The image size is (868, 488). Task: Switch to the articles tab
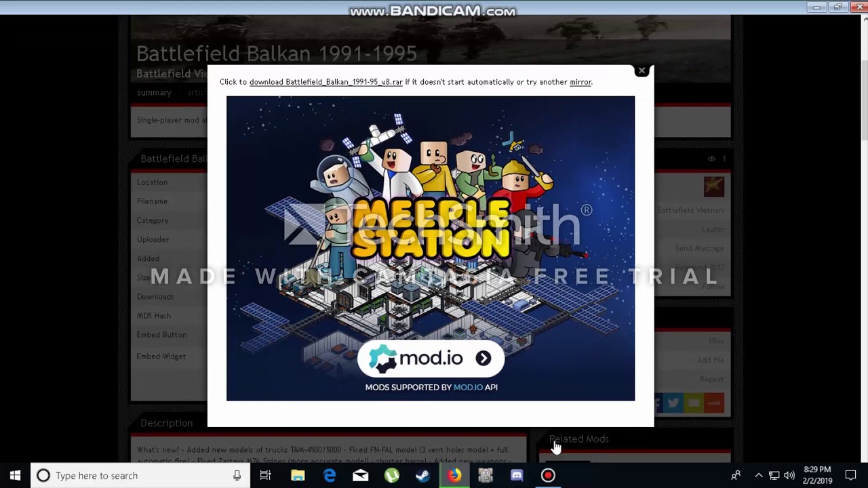(197, 92)
